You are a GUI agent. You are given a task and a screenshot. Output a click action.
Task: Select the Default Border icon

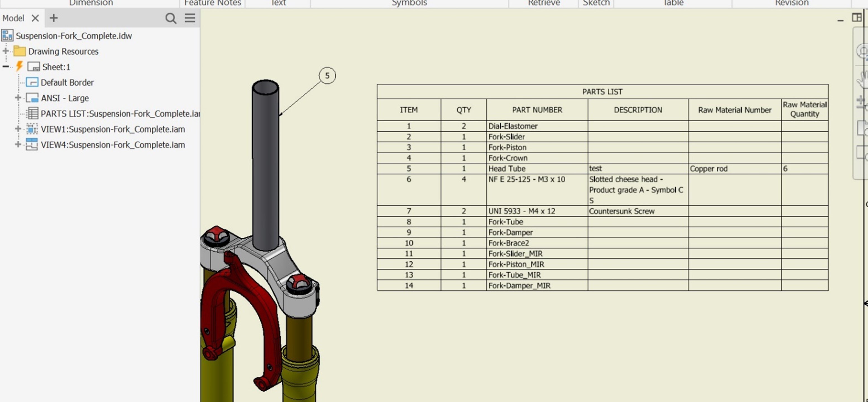[x=32, y=82]
